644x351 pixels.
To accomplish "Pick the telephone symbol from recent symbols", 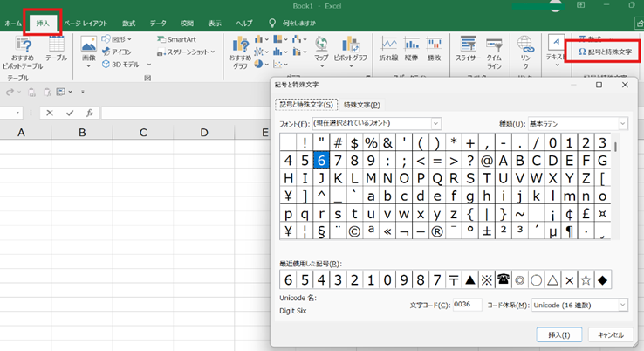I will click(x=503, y=279).
